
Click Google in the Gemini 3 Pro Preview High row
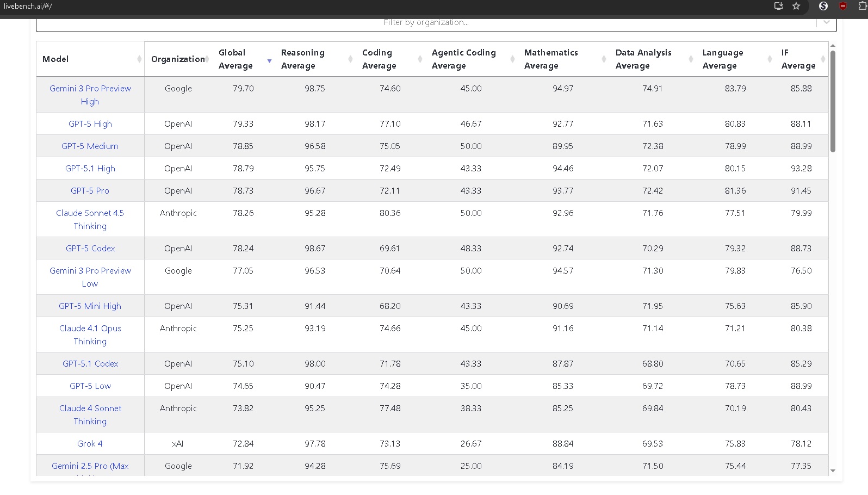point(178,89)
